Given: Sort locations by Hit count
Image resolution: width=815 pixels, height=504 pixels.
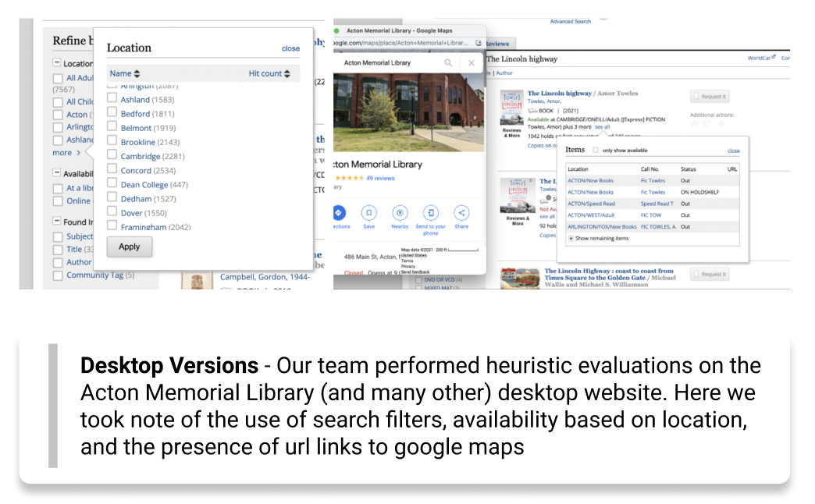Looking at the screenshot, I should (x=269, y=74).
